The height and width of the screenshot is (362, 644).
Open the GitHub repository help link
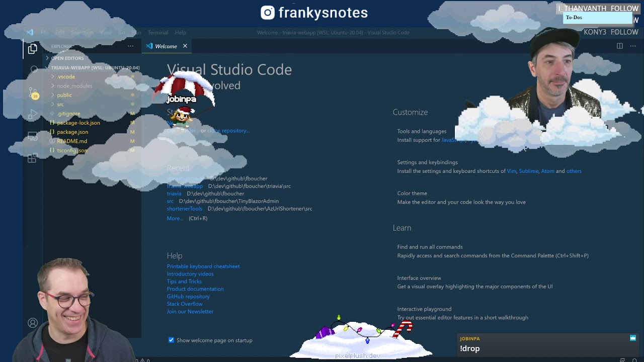[x=188, y=297]
